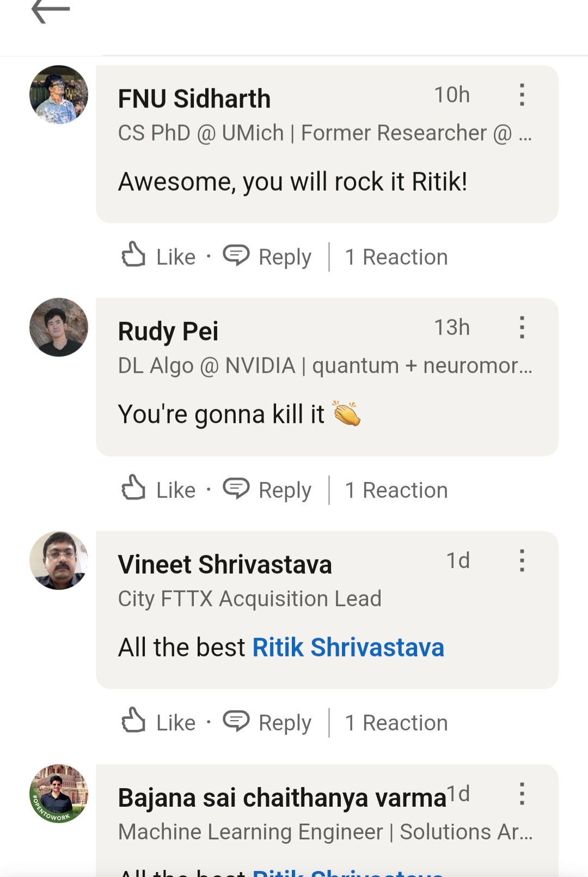Screen dimensions: 588x877
Task: View the 1 Reaction on Vineet's comment
Action: (396, 723)
